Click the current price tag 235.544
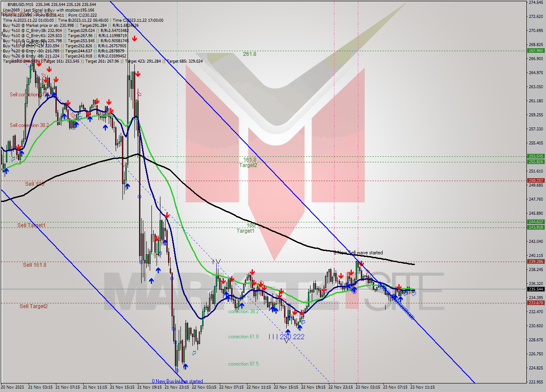Viewport: 546px width, 392px height. [x=536, y=289]
